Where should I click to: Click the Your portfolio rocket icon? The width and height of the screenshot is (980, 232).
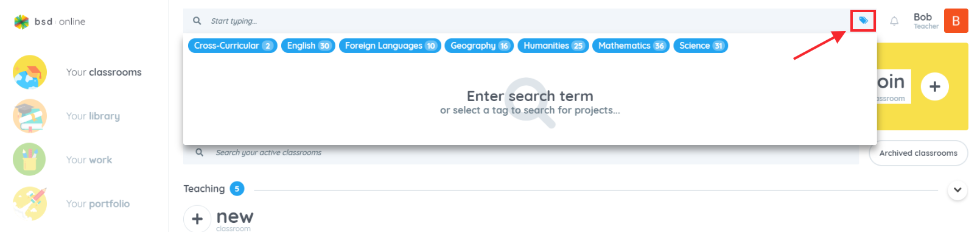(x=29, y=203)
